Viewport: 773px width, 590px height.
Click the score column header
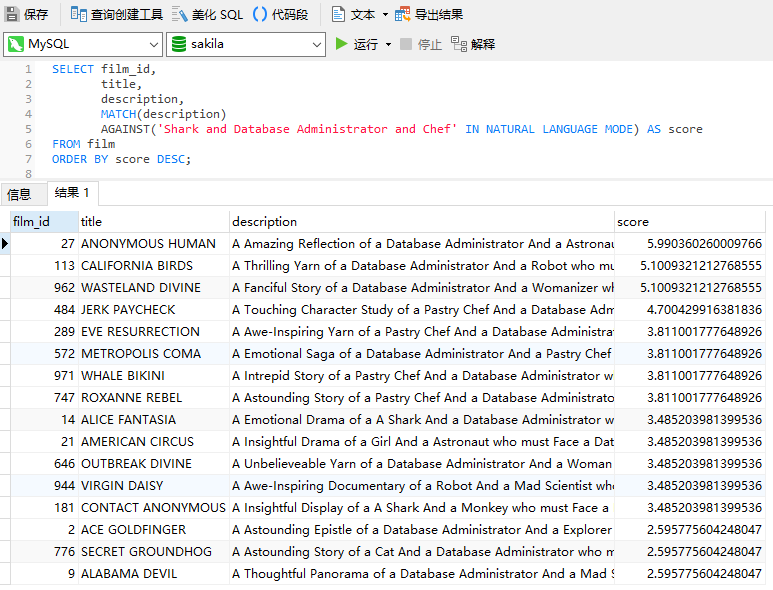click(x=690, y=222)
